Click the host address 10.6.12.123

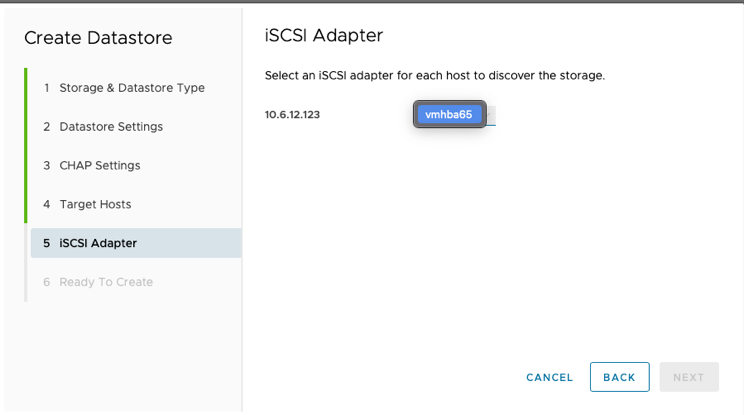[292, 115]
